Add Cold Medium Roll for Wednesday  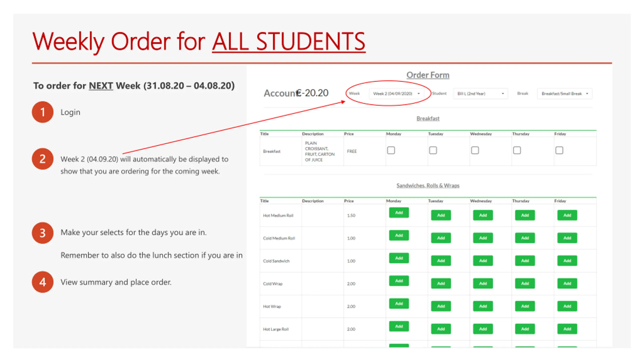click(483, 238)
